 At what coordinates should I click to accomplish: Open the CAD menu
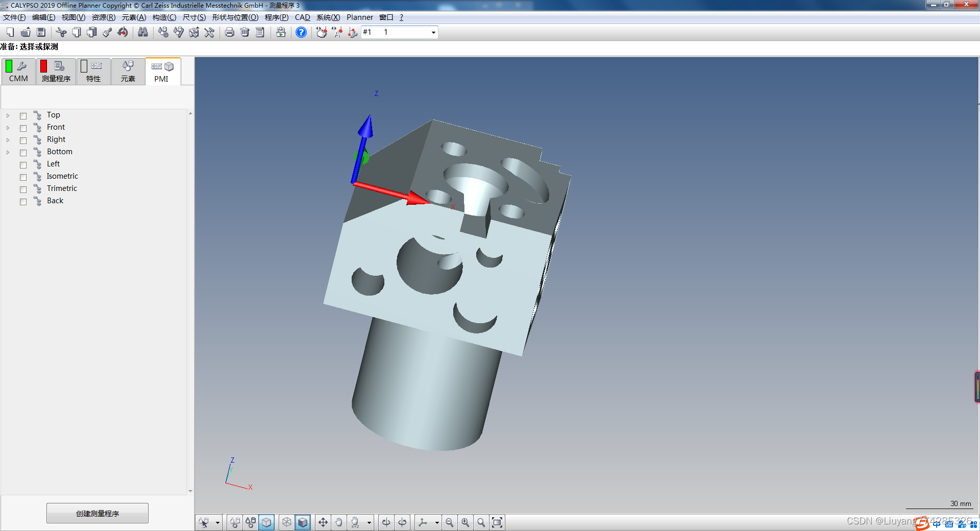tap(302, 17)
